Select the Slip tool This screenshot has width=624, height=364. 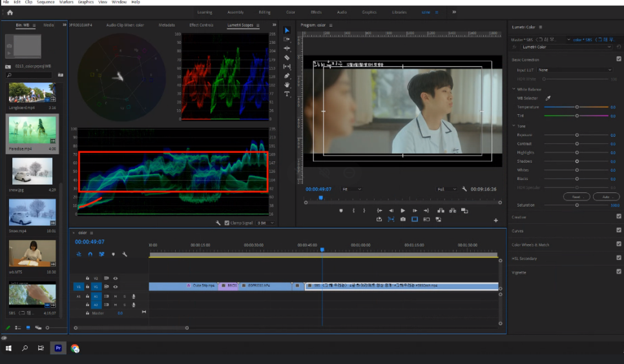(287, 66)
